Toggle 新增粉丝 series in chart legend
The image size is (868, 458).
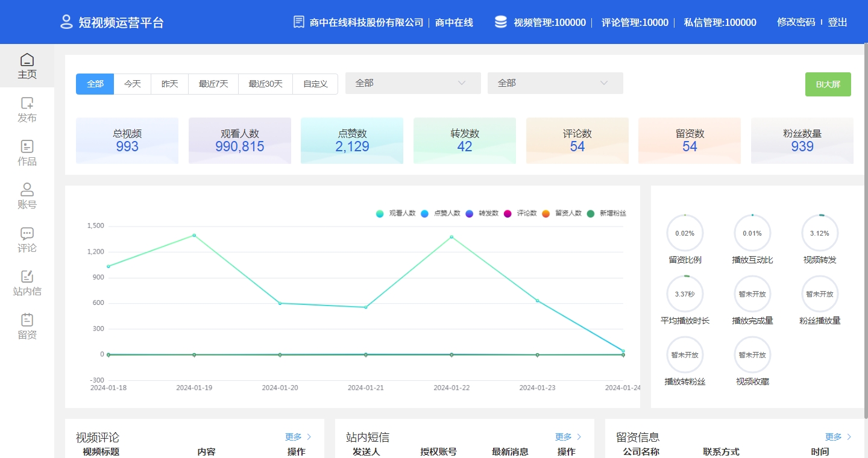(606, 213)
